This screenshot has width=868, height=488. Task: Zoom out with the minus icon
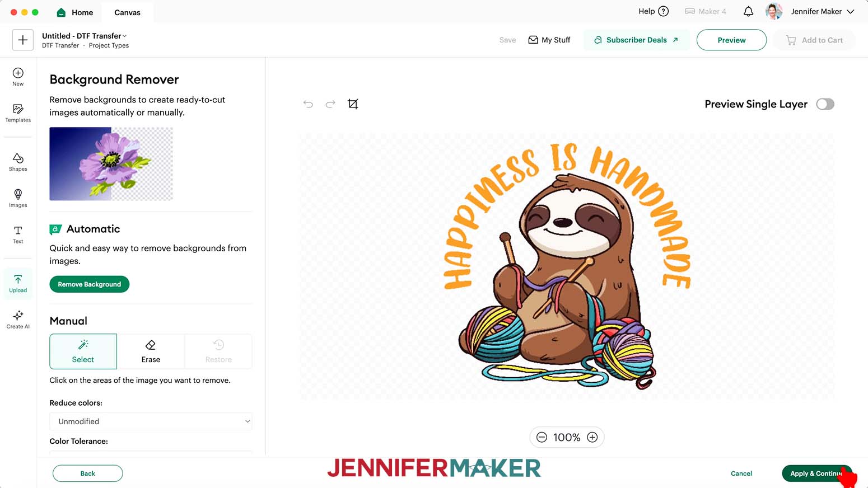[x=542, y=437]
